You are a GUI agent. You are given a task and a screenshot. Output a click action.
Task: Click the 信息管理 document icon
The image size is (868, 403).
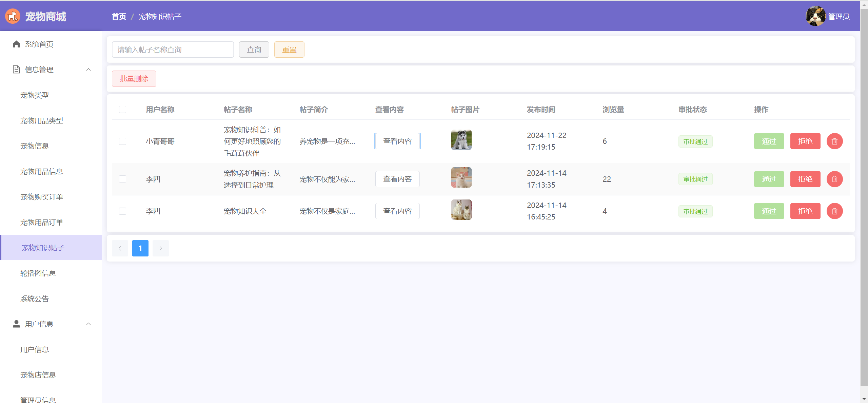[16, 70]
